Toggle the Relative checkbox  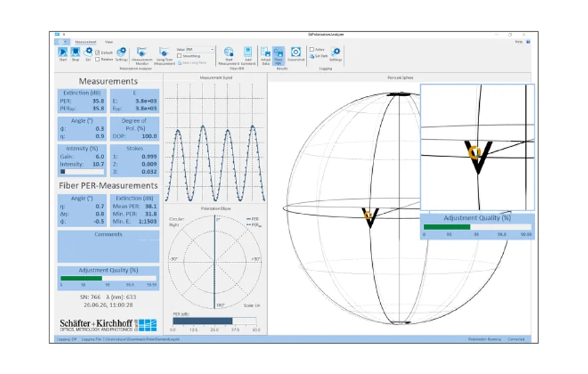pyautogui.click(x=98, y=59)
